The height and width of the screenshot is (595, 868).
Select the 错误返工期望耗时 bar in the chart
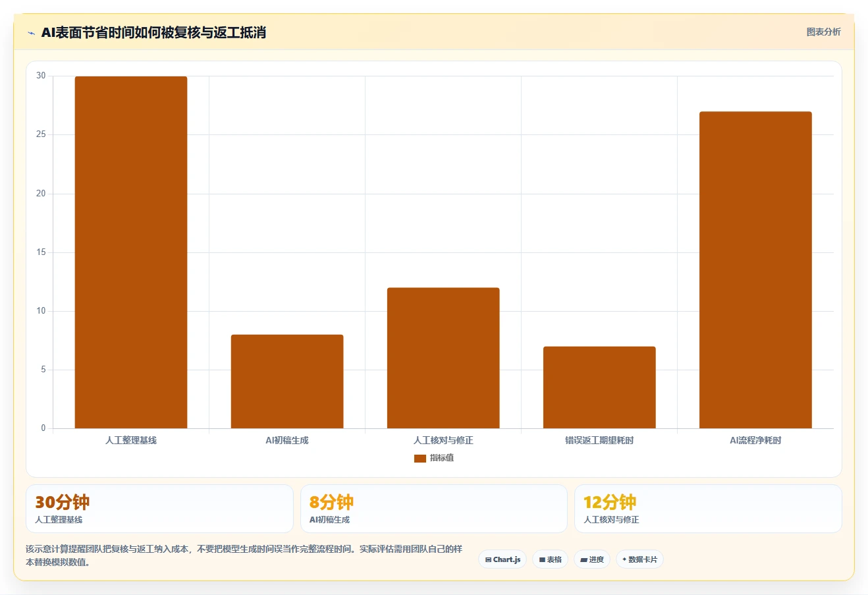[599, 387]
